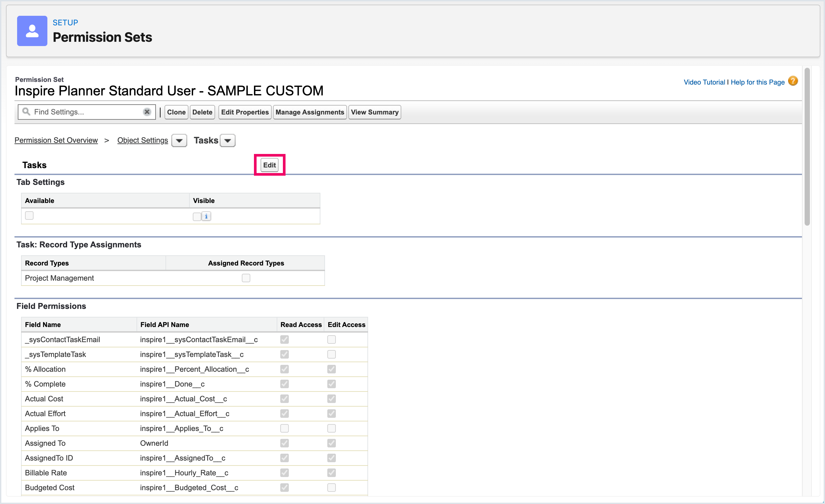The width and height of the screenshot is (825, 504).
Task: Click the Project Management record type text
Action: (59, 278)
